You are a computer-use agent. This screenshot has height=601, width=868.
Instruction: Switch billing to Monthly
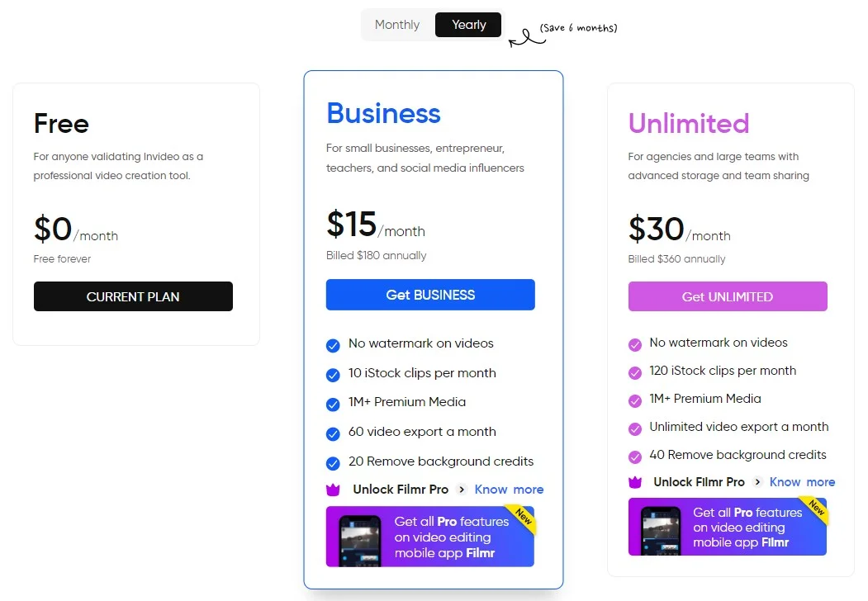click(397, 25)
